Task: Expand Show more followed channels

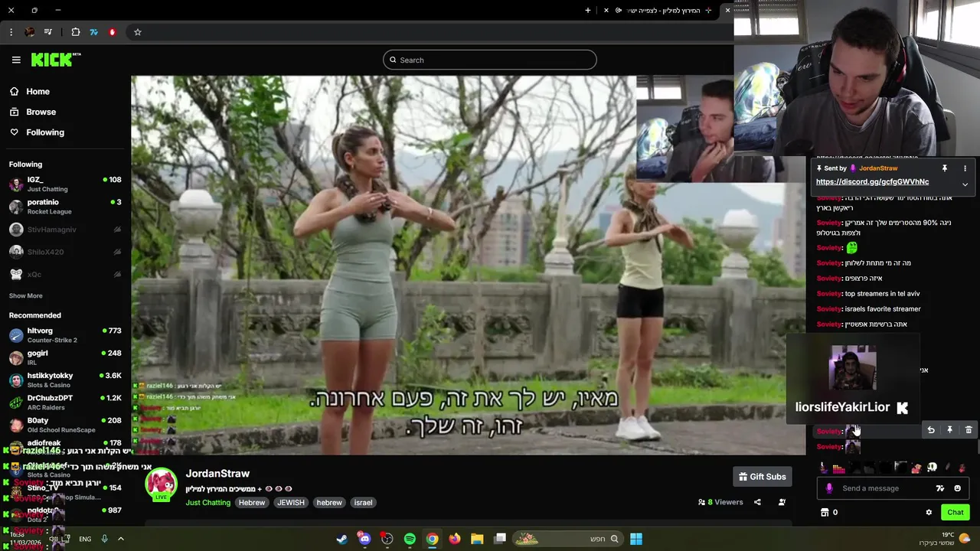Action: [25, 295]
